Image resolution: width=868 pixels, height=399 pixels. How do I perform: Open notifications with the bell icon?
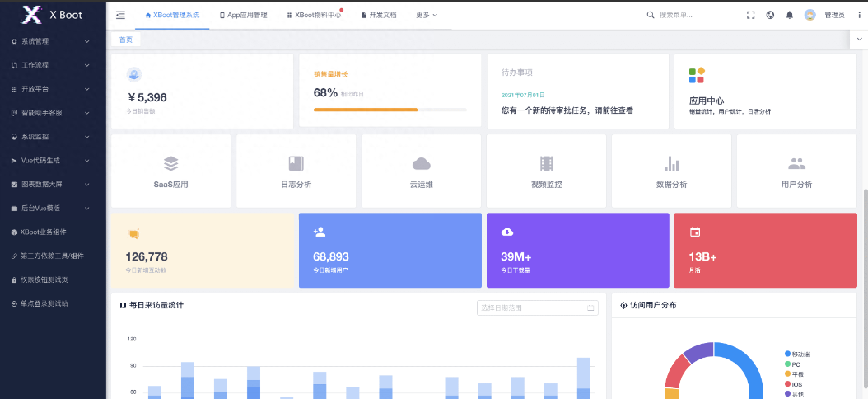click(x=790, y=15)
